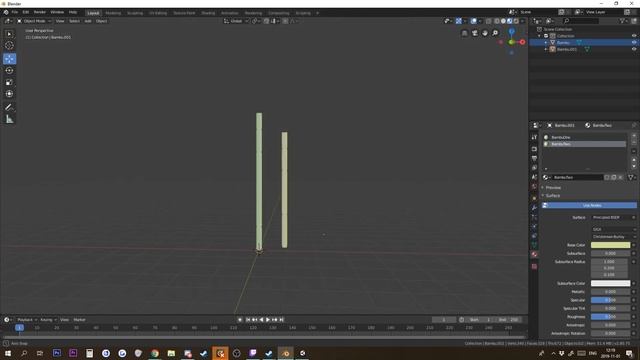Switch to wireframe viewport shading
Image resolution: width=640 pixels, height=360 pixels.
pos(497,21)
